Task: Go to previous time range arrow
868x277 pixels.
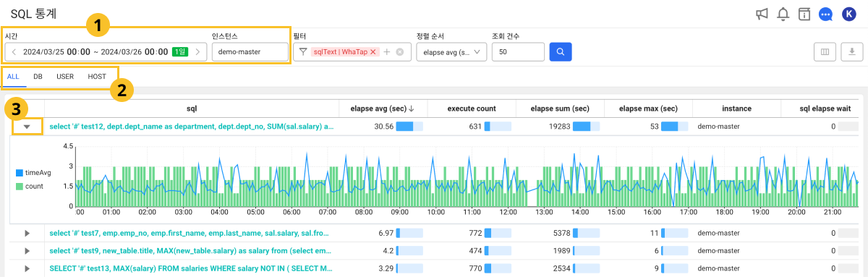Action: click(14, 51)
